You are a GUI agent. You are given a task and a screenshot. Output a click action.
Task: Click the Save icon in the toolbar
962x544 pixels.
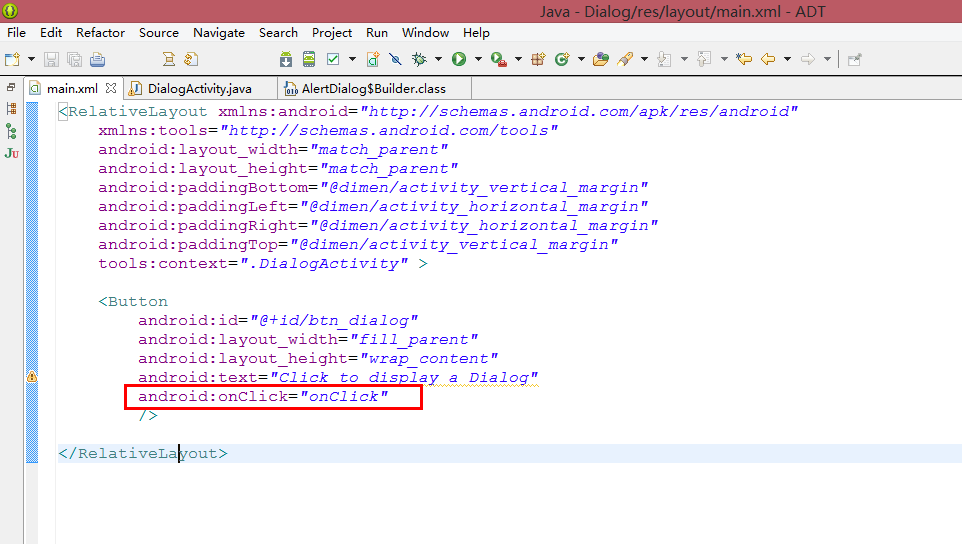[x=52, y=59]
